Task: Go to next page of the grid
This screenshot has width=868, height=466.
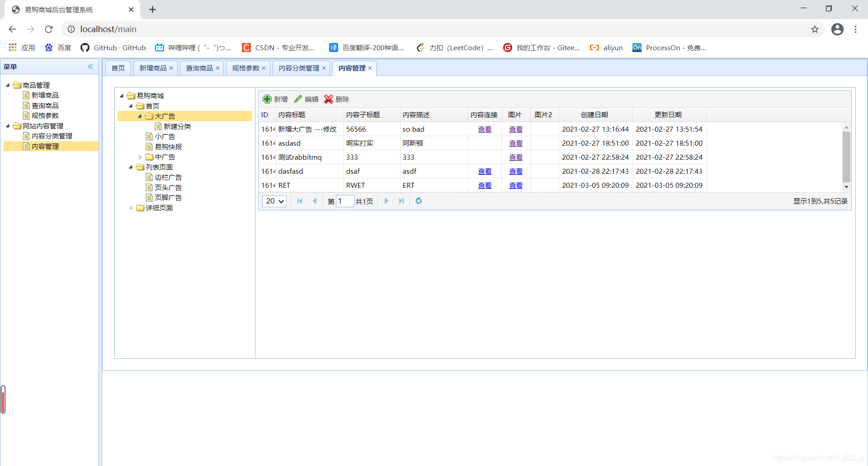Action: click(x=386, y=201)
